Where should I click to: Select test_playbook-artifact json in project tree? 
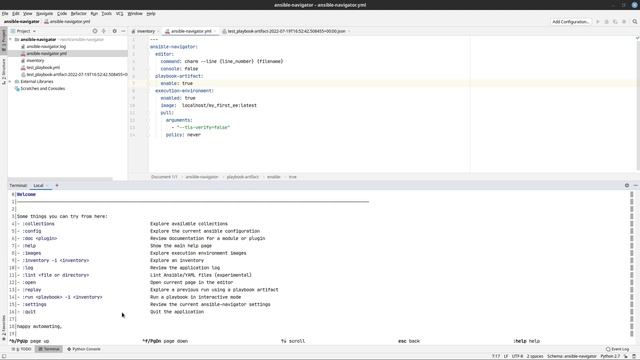[x=77, y=75]
